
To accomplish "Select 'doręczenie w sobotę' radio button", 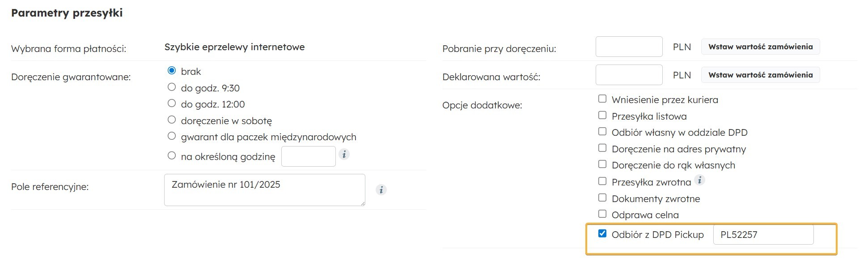I will (172, 120).
